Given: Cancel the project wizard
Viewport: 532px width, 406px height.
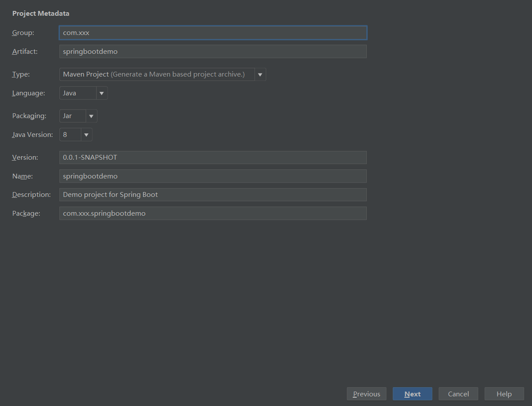Looking at the screenshot, I should 458,394.
